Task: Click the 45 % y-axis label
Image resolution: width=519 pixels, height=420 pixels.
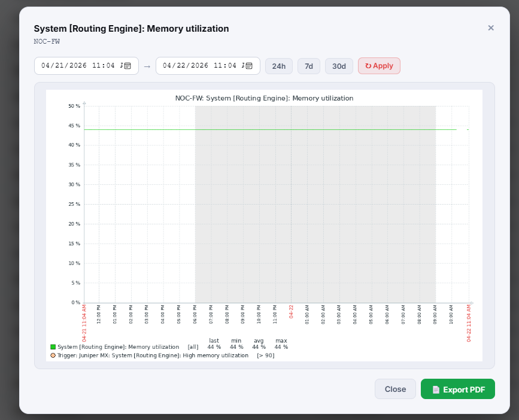Action: tap(74, 126)
